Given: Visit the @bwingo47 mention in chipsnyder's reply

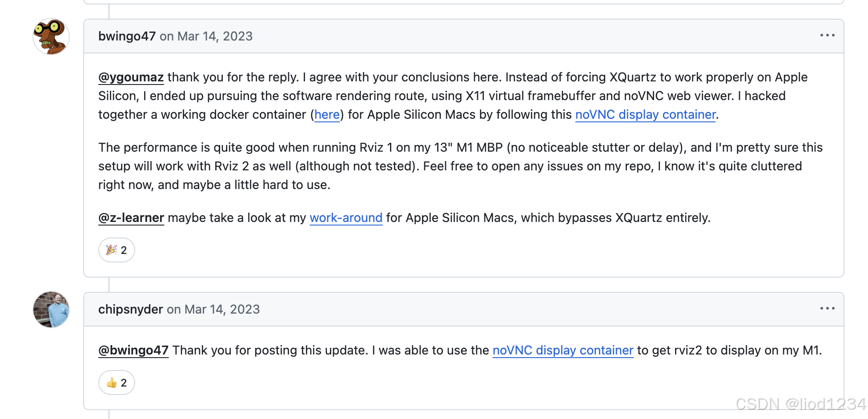Looking at the screenshot, I should (x=133, y=351).
